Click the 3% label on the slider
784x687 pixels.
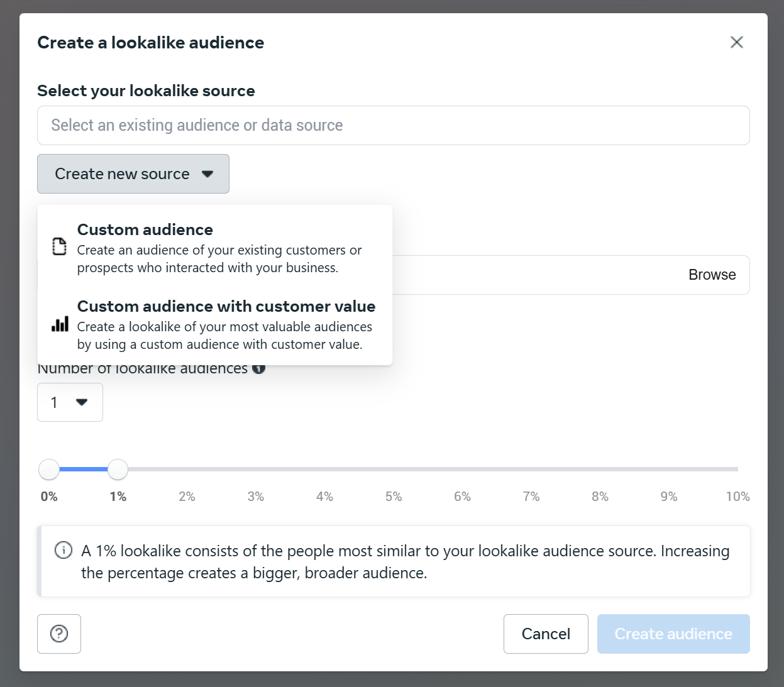click(256, 497)
